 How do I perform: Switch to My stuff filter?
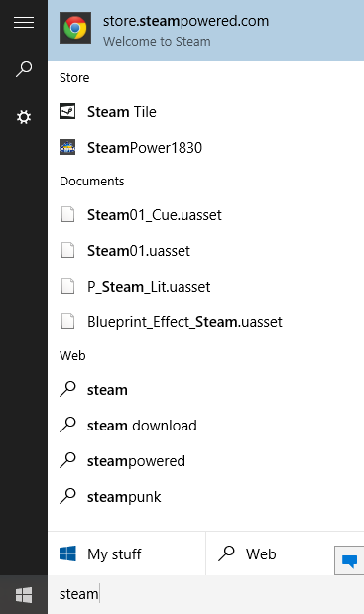point(126,553)
